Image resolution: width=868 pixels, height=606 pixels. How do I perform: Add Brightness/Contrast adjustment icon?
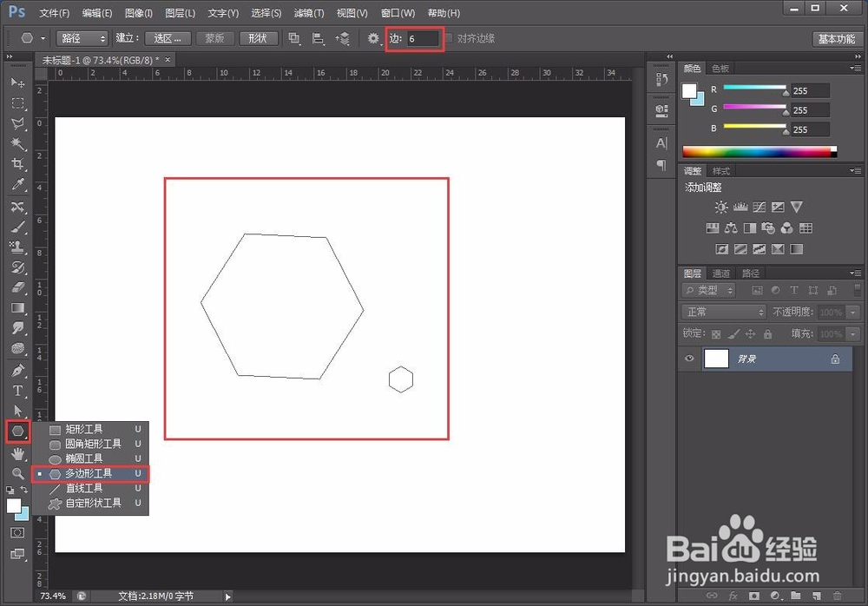720,207
